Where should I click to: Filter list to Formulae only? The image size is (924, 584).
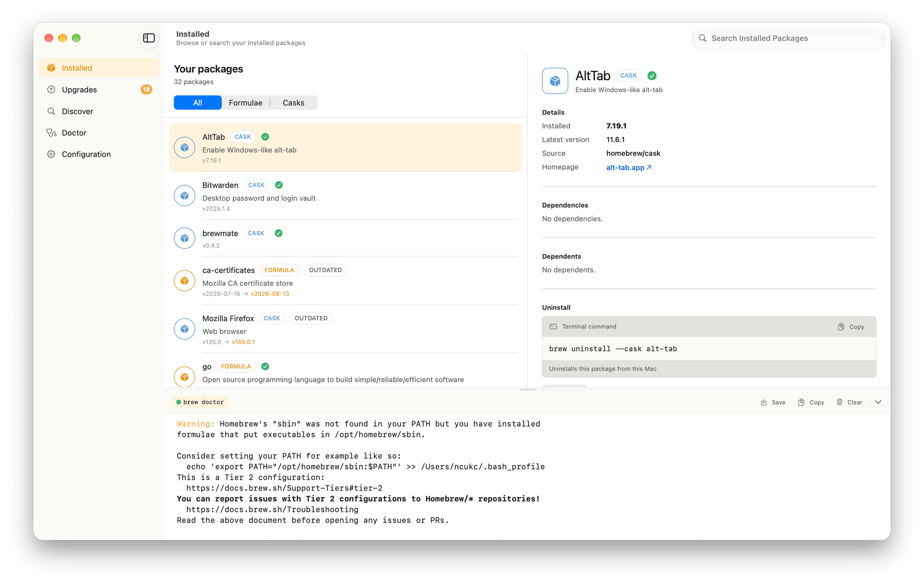click(x=245, y=103)
